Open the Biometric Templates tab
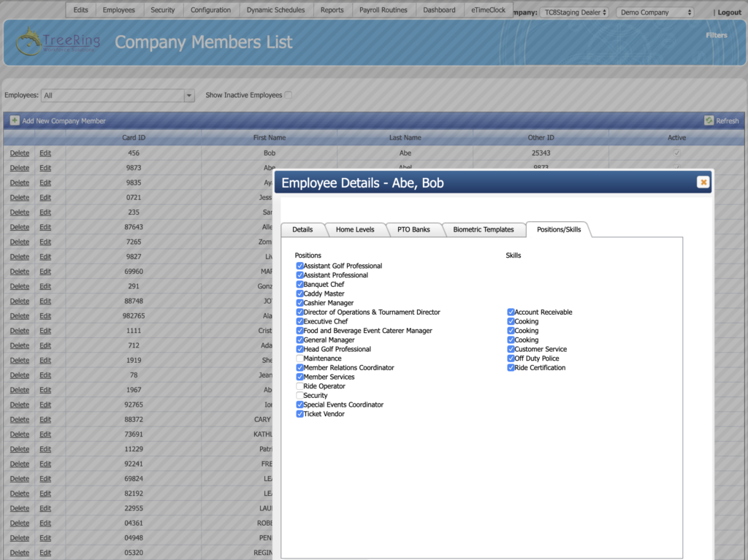The image size is (748, 560). point(484,229)
